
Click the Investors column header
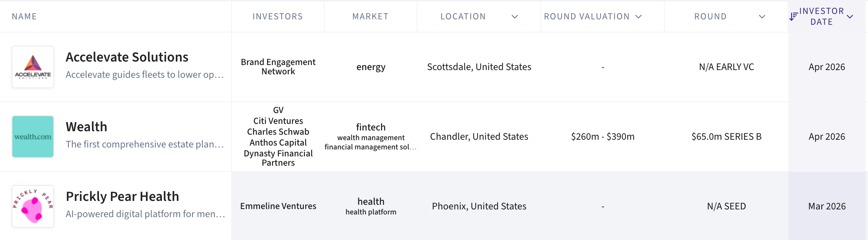point(277,17)
